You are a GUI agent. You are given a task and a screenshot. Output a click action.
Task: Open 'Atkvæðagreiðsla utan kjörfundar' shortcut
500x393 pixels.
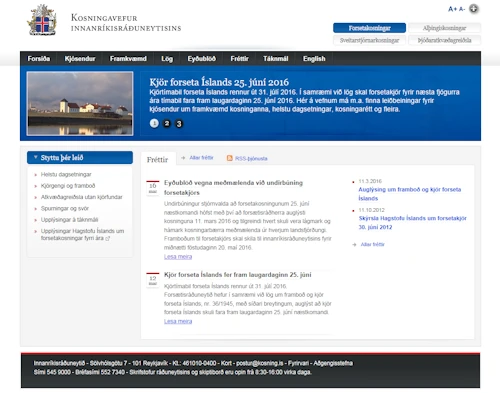[x=82, y=197]
